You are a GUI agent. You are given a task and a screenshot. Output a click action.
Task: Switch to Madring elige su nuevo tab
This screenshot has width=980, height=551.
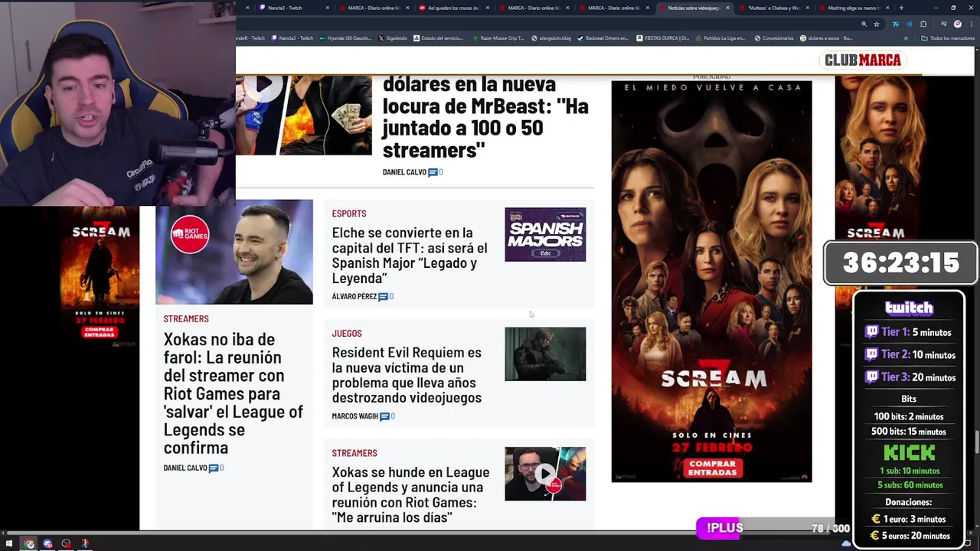coord(853,8)
